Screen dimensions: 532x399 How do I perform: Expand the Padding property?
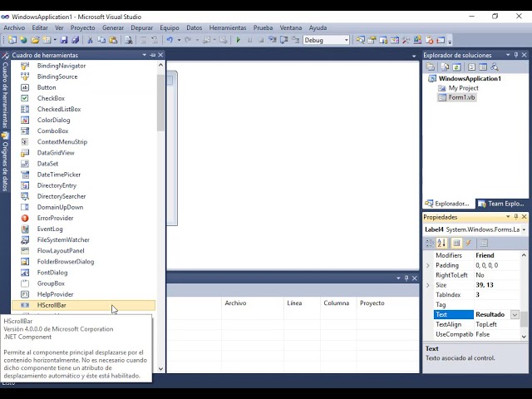point(428,265)
